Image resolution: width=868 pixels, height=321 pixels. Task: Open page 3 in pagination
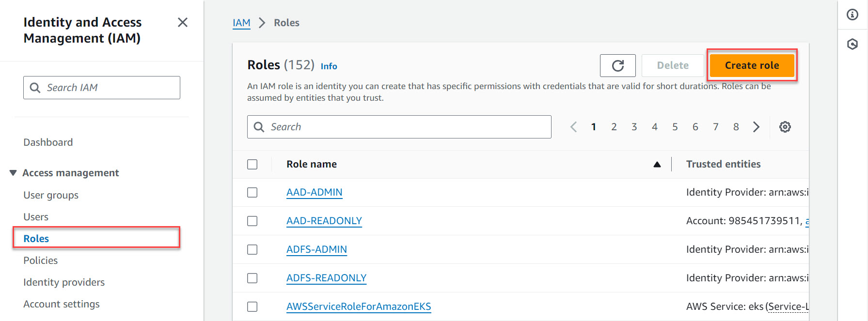click(x=634, y=127)
